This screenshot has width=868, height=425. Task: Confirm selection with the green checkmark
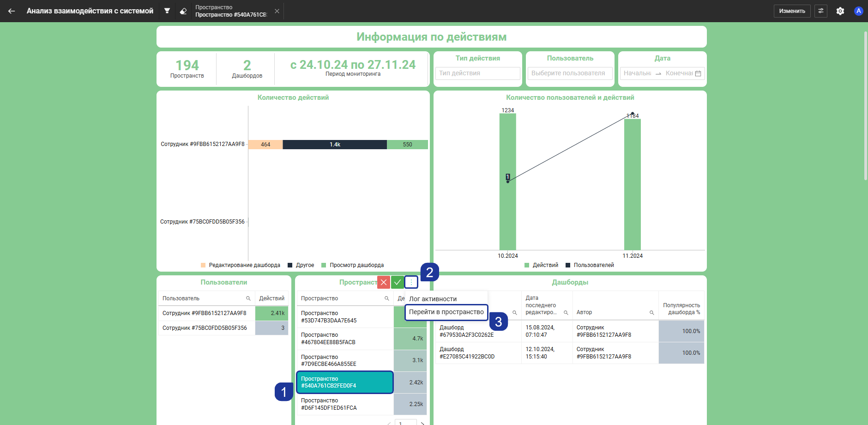(398, 282)
